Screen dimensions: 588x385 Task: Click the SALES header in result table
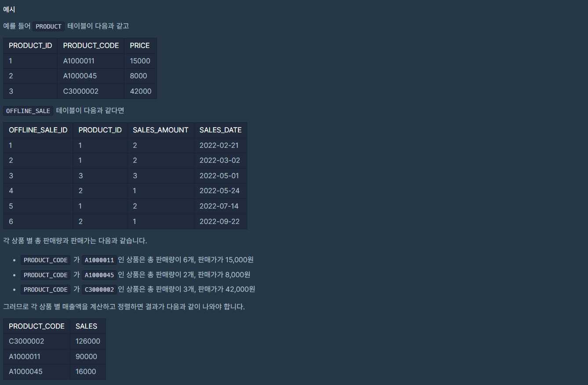86,326
